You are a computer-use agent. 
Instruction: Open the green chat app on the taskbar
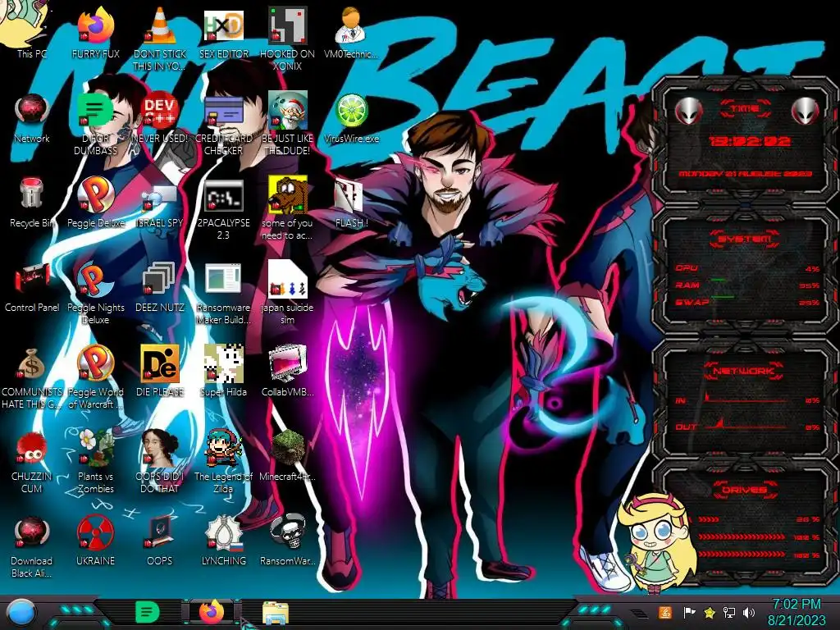pos(148,612)
